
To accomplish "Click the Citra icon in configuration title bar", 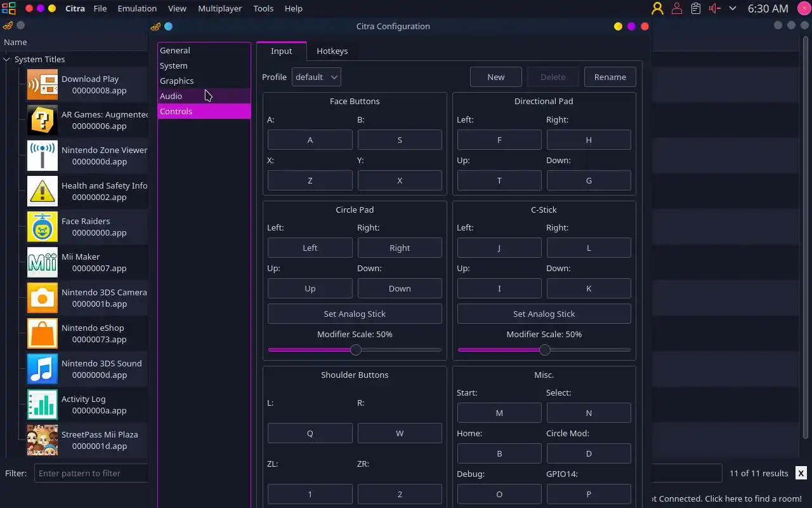I will point(155,26).
